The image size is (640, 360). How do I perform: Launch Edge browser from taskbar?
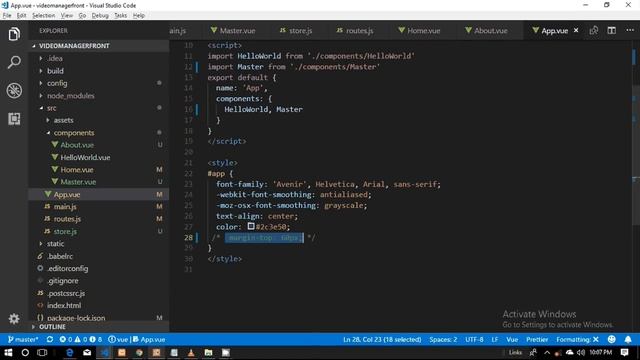click(x=70, y=353)
